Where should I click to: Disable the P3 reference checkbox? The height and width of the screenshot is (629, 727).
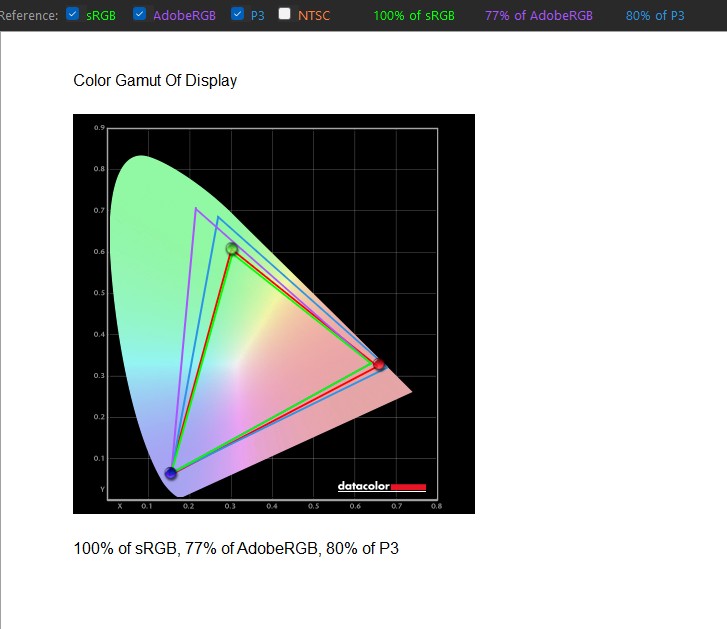tap(237, 14)
